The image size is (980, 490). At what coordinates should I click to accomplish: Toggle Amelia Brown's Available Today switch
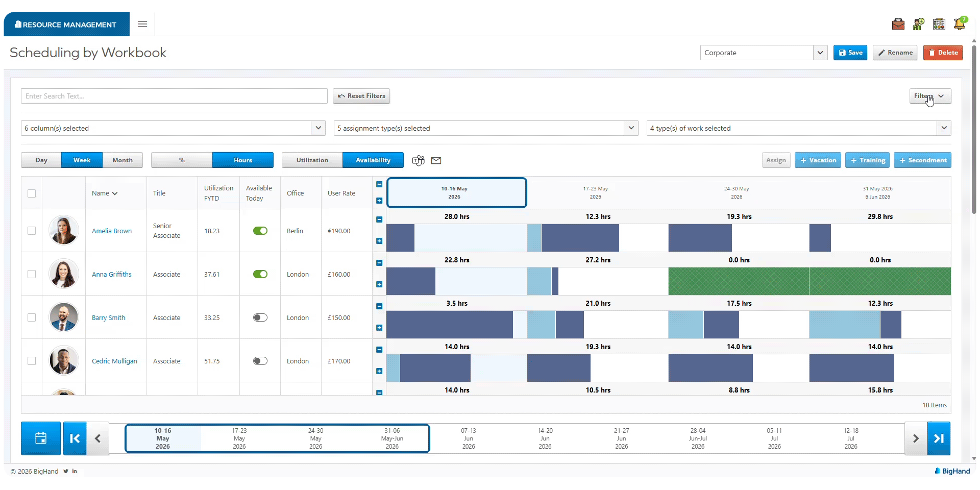tap(260, 231)
